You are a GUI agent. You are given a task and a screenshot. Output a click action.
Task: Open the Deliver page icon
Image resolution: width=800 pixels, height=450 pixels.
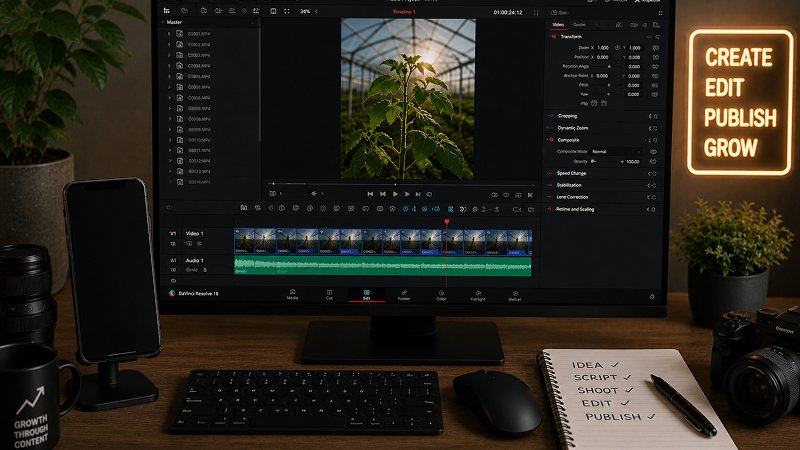click(x=515, y=295)
